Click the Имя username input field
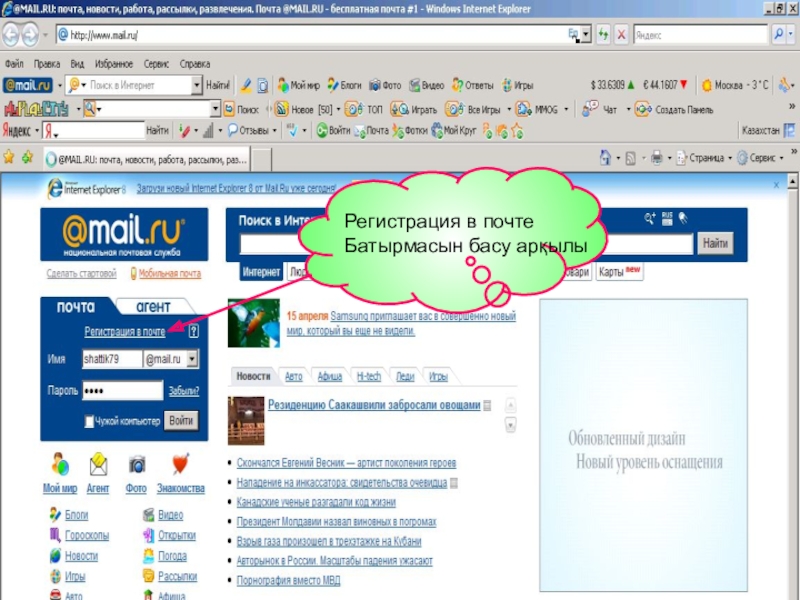Screen dimensions: 800x600 point(112,359)
